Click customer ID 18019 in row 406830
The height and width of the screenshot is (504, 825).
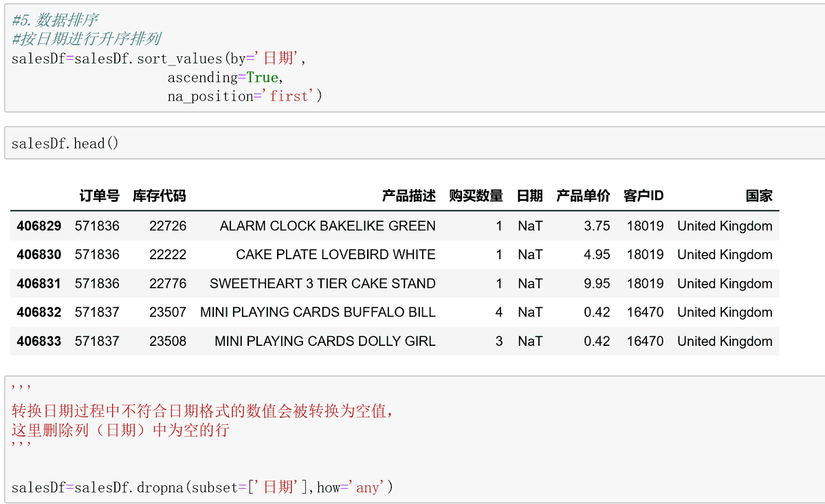point(645,254)
